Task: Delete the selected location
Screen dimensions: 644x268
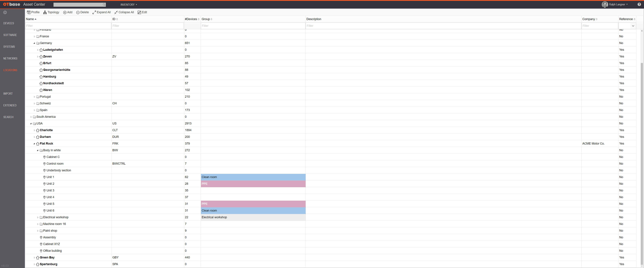Action: point(83,12)
